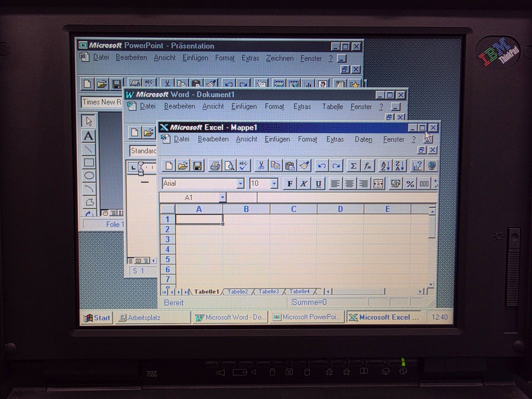Open the chart wizard icon in Excel
The height and width of the screenshot is (399, 532).
[417, 166]
